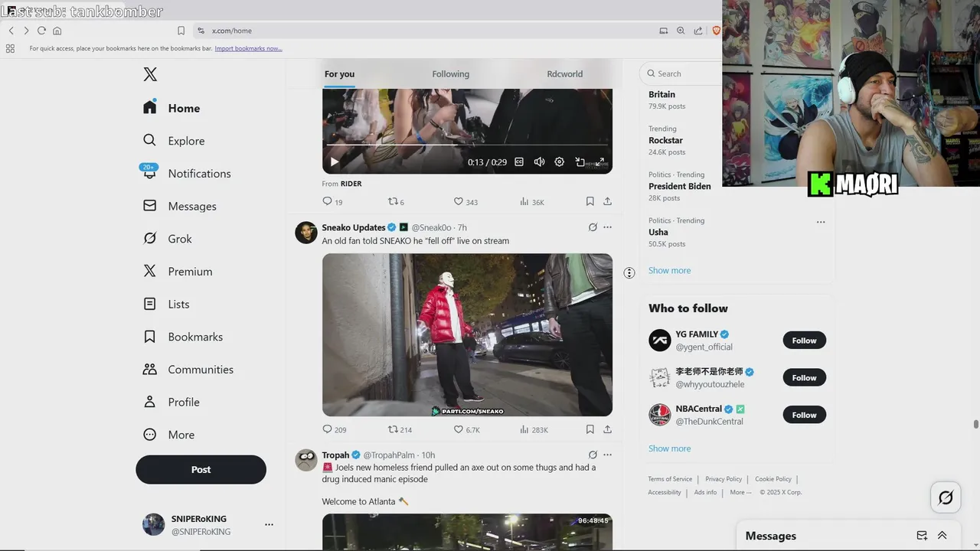Screen dimensions: 980x551
Task: Open the SNEAKO red jacket video
Action: point(467,335)
